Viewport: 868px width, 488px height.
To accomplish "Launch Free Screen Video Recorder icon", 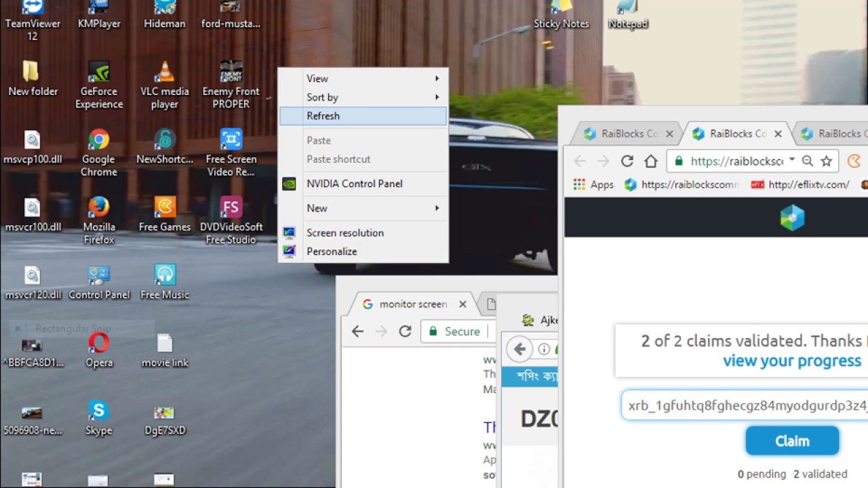I will 231,152.
